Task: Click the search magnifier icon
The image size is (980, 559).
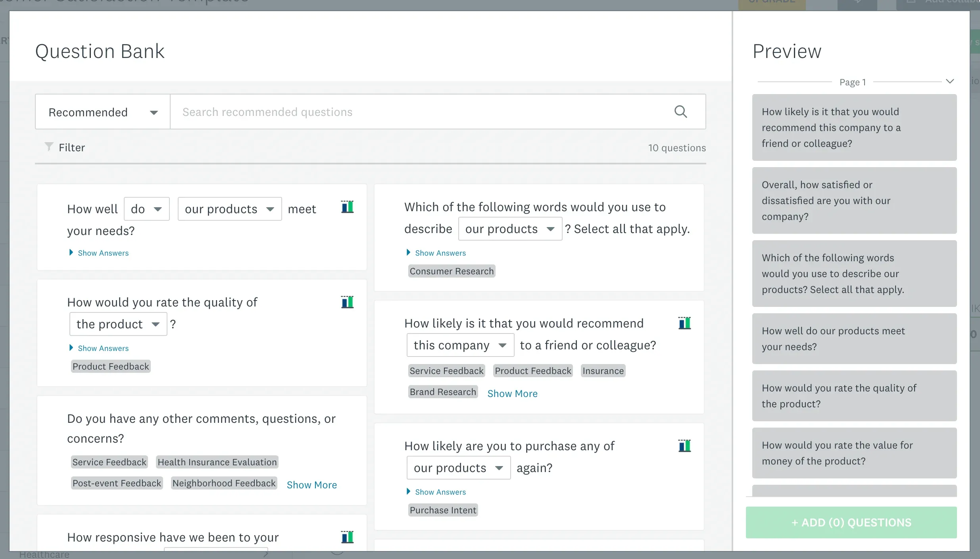Action: [x=681, y=112]
